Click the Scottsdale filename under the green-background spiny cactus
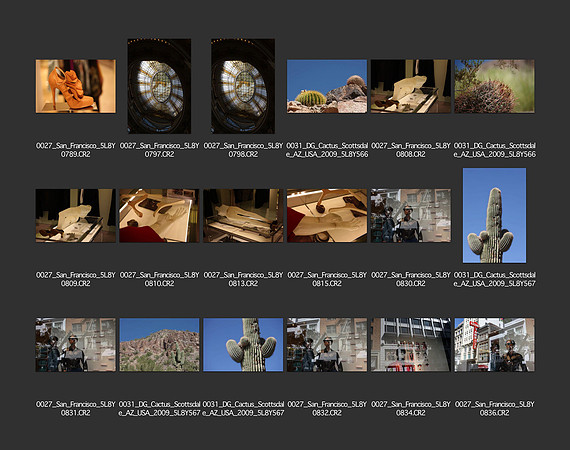 pyautogui.click(x=494, y=150)
